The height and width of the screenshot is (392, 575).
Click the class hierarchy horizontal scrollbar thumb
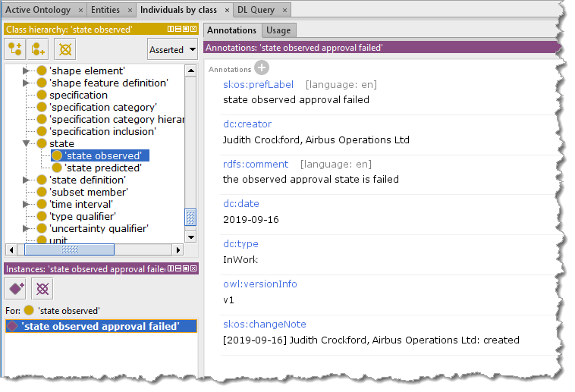69,249
